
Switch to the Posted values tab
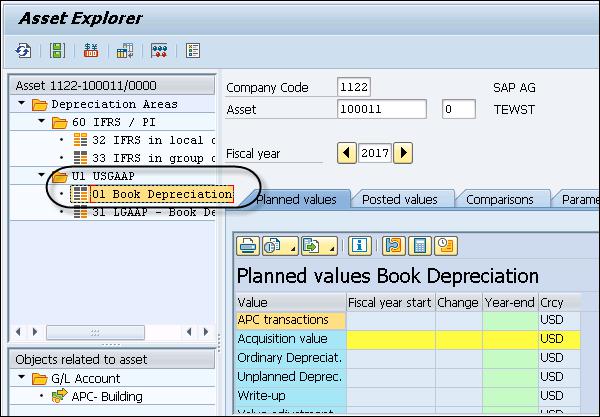[399, 199]
